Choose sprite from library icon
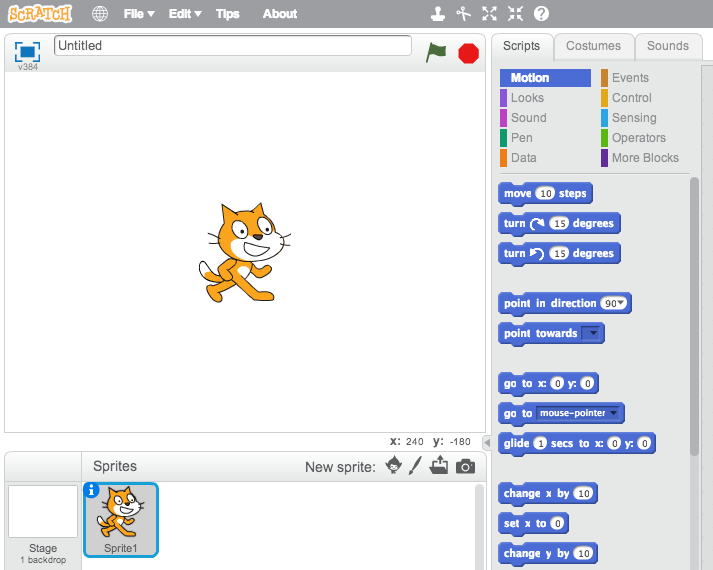 [x=394, y=466]
